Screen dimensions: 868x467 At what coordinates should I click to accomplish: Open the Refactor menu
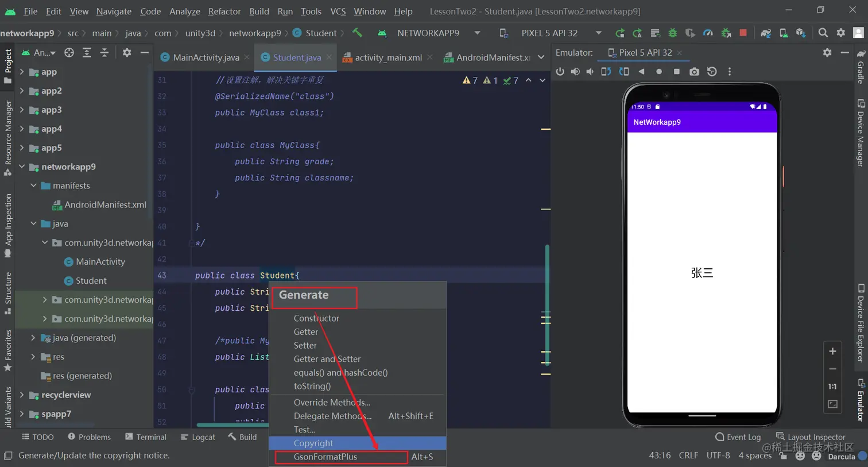pyautogui.click(x=224, y=11)
